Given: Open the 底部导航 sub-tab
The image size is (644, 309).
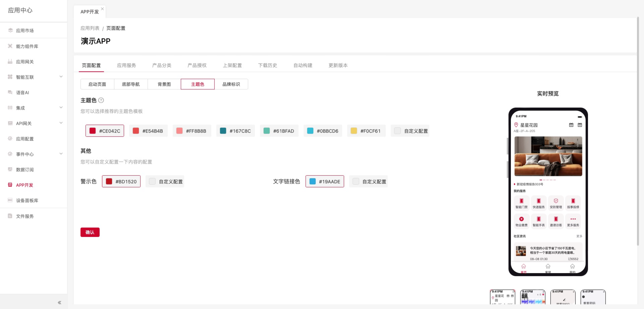Looking at the screenshot, I should coord(131,84).
